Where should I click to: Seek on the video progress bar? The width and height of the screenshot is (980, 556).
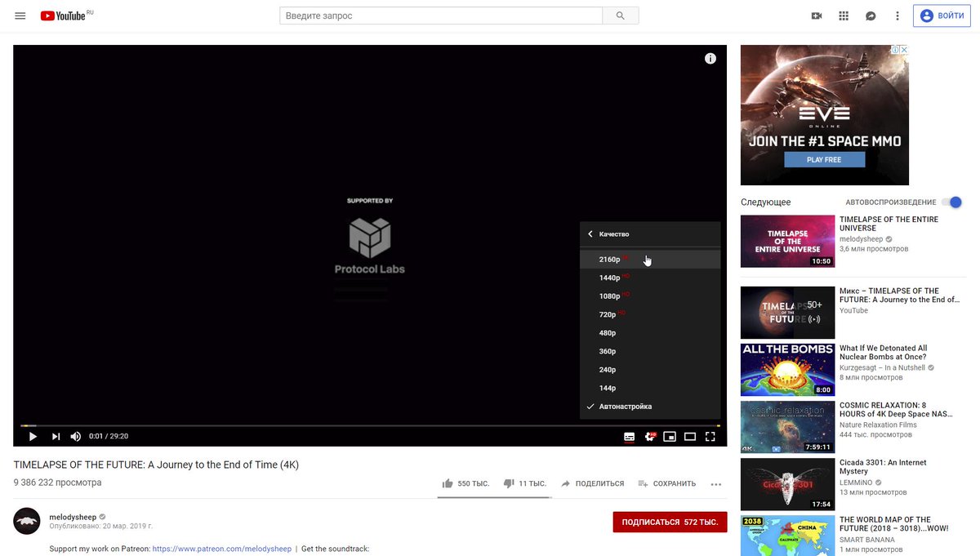coord(370,425)
